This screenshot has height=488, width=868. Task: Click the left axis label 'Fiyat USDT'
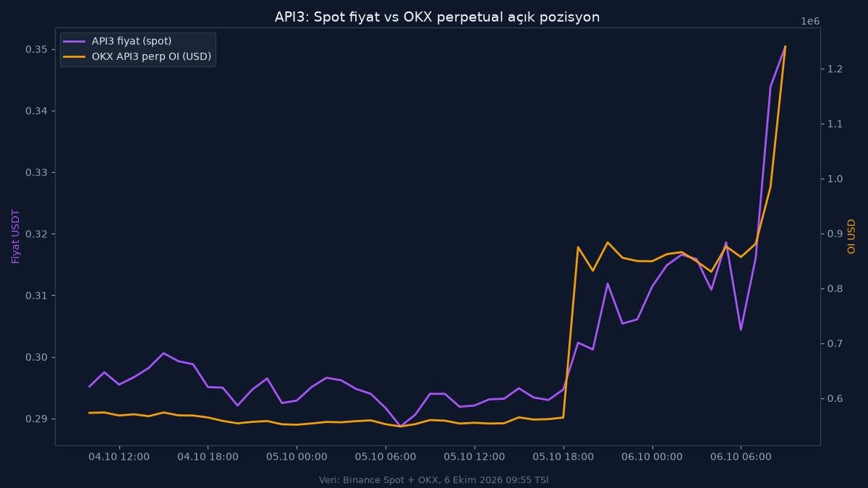point(15,236)
